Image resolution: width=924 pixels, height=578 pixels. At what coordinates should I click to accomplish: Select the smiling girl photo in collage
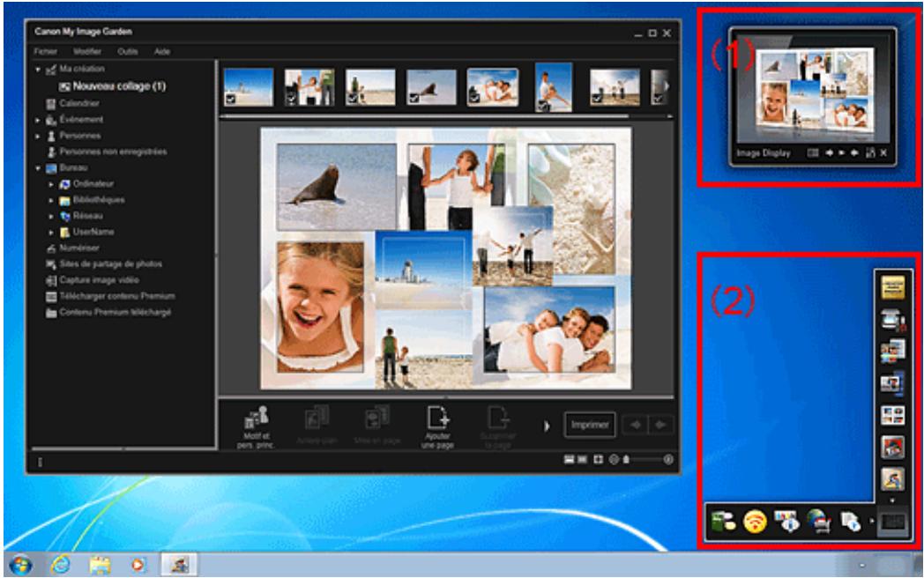coord(321,308)
